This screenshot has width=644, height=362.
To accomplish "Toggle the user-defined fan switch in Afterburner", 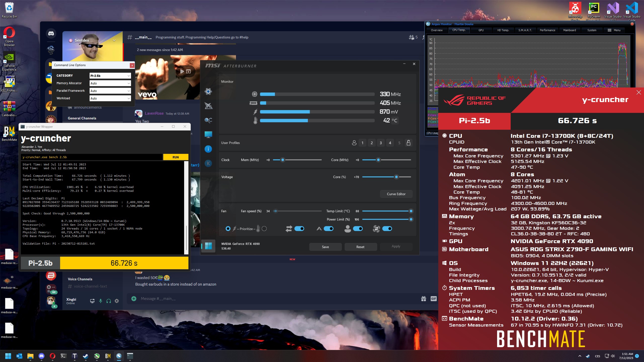I will (358, 229).
